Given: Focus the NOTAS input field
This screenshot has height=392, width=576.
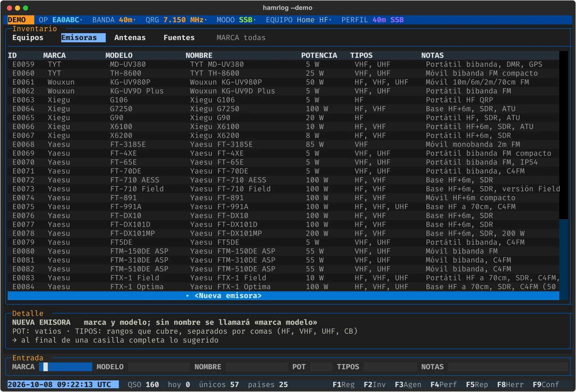Looking at the screenshot, I should click(x=508, y=367).
